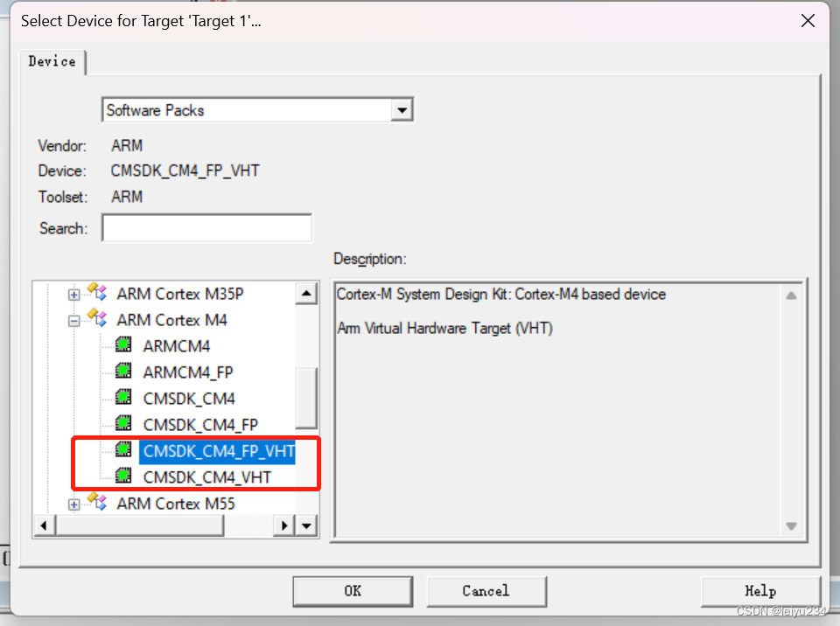The image size is (840, 626).
Task: Click the ARMCM4_FP chip icon
Action: 122,372
